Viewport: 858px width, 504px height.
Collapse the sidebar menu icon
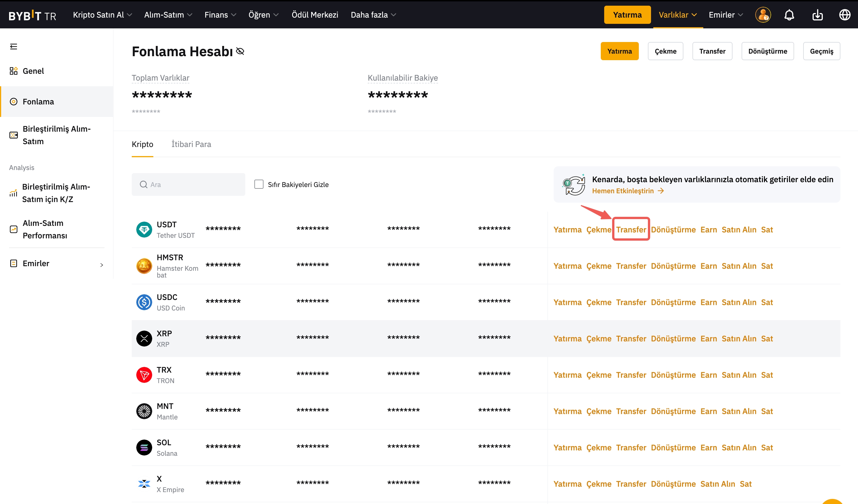point(14,46)
